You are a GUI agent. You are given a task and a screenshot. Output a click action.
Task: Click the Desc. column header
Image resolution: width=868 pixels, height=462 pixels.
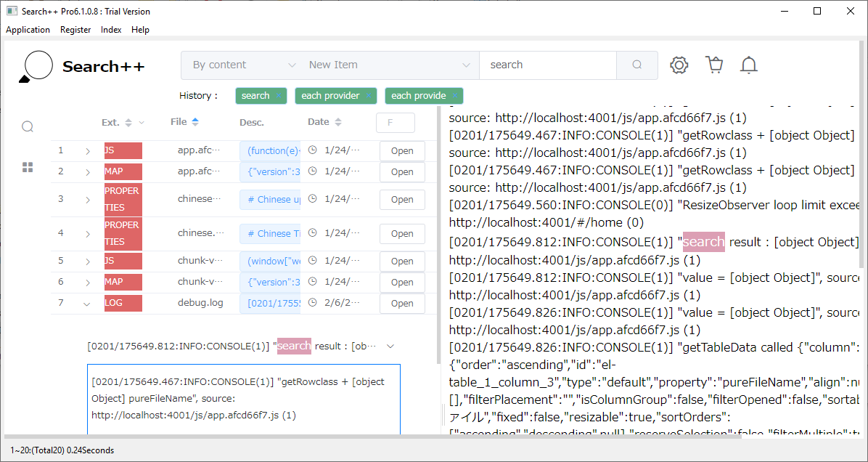[252, 123]
